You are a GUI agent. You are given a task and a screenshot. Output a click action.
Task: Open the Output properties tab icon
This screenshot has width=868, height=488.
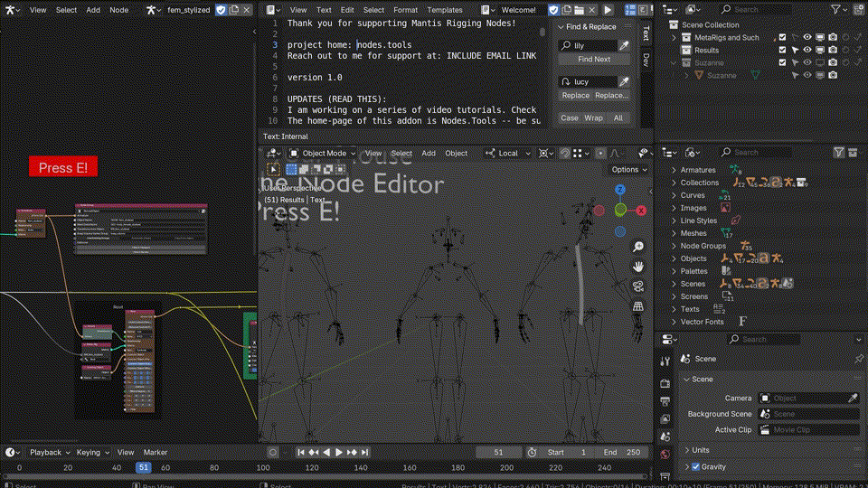pos(665,401)
